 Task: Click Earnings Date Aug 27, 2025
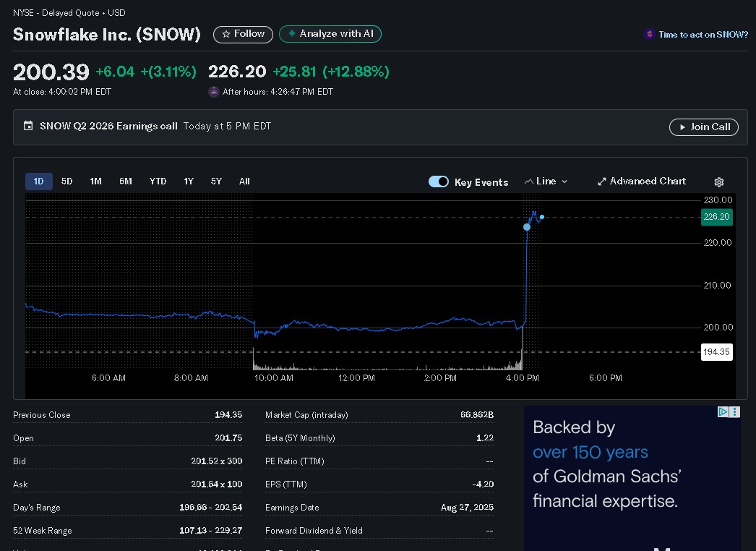(x=467, y=508)
